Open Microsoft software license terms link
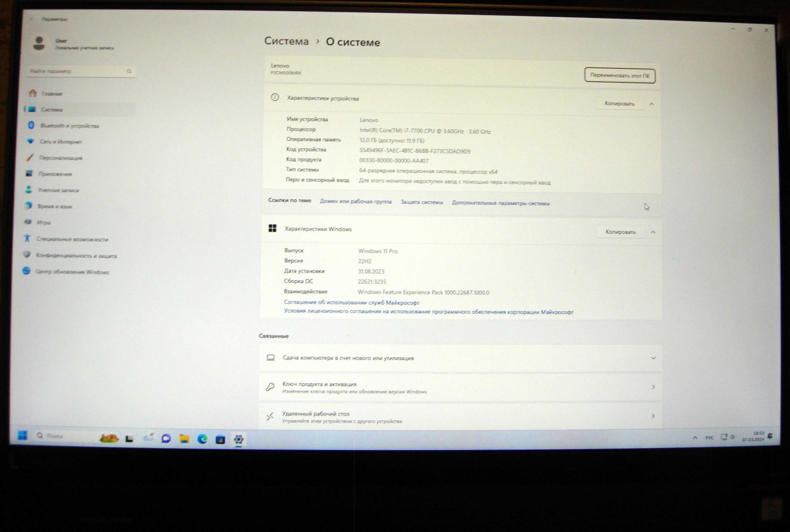 [429, 311]
